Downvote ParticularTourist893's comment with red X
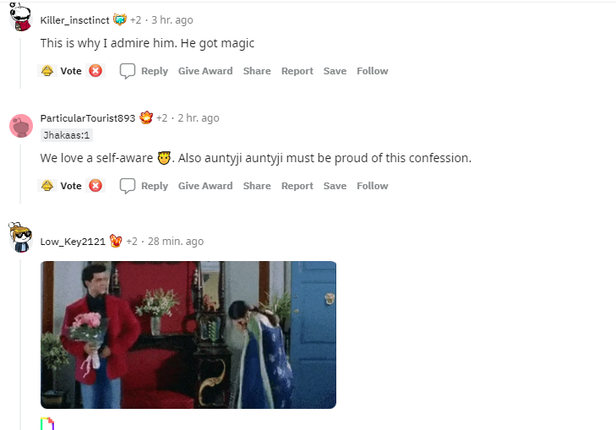 (x=95, y=186)
